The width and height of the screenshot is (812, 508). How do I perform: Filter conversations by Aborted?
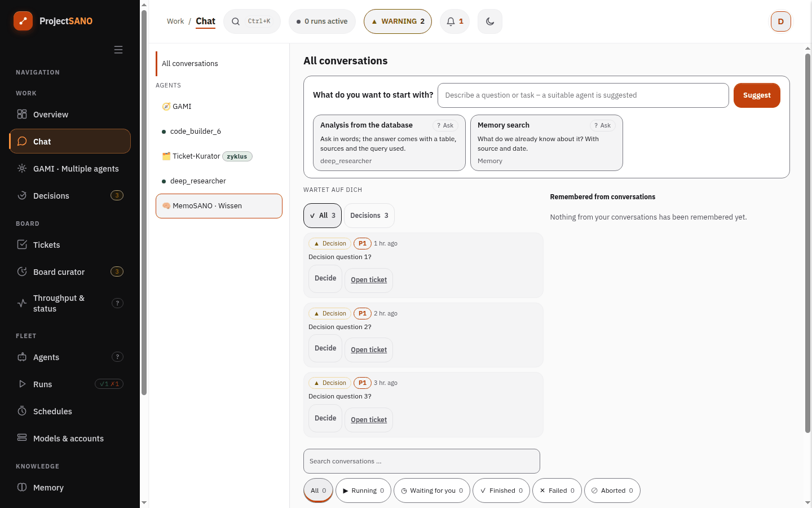click(612, 491)
